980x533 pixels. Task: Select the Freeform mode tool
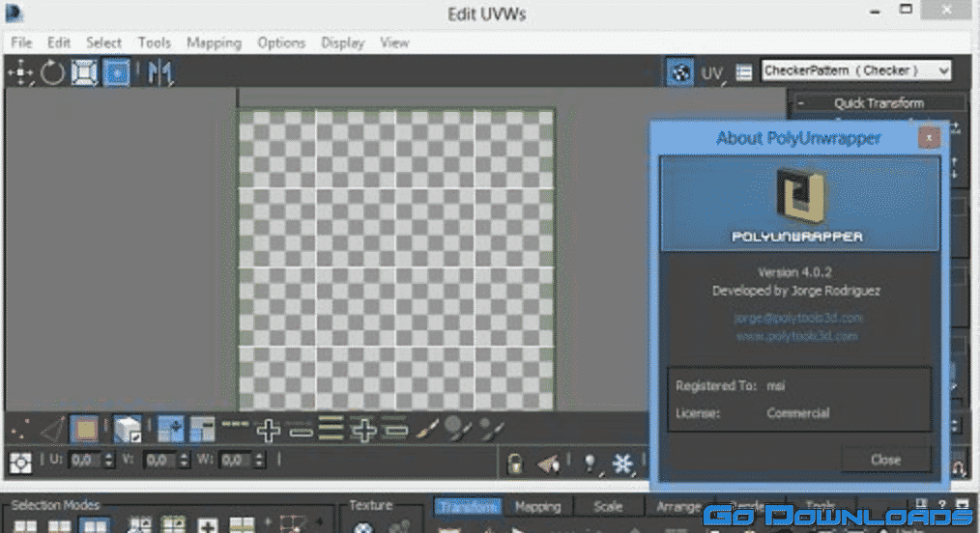pos(116,72)
